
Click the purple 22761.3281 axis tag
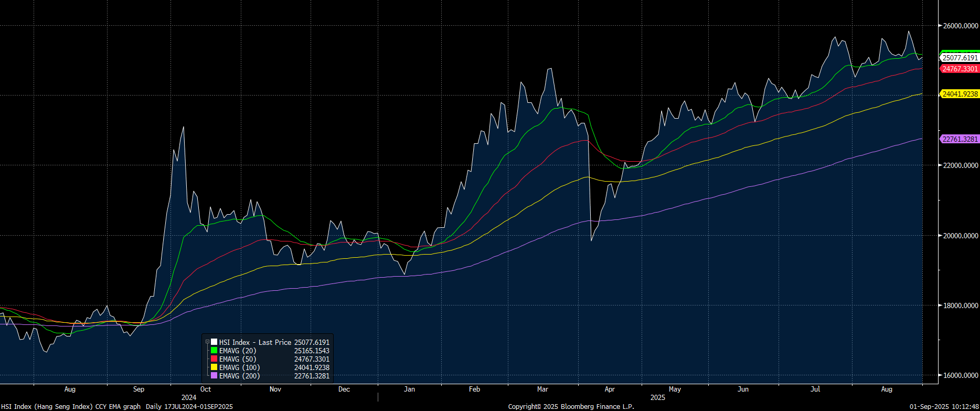(x=960, y=139)
